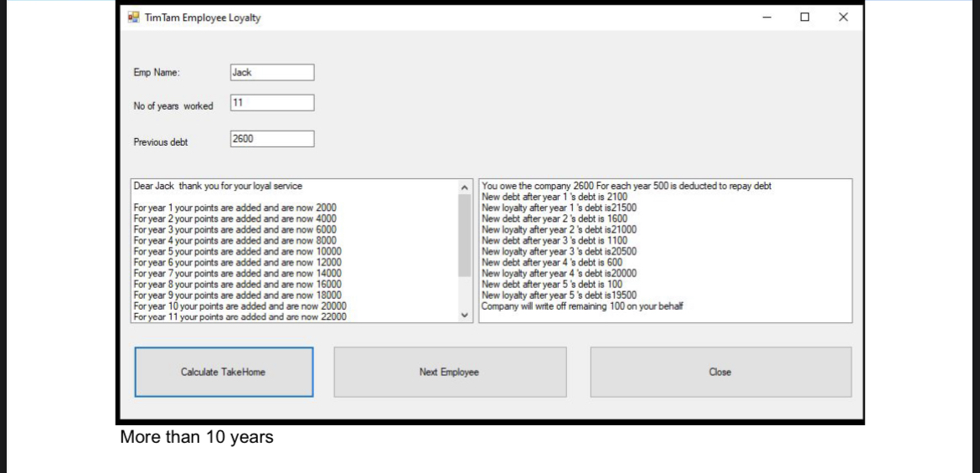The height and width of the screenshot is (473, 980).
Task: Click the 'No of years worked' label
Action: pyautogui.click(x=173, y=106)
